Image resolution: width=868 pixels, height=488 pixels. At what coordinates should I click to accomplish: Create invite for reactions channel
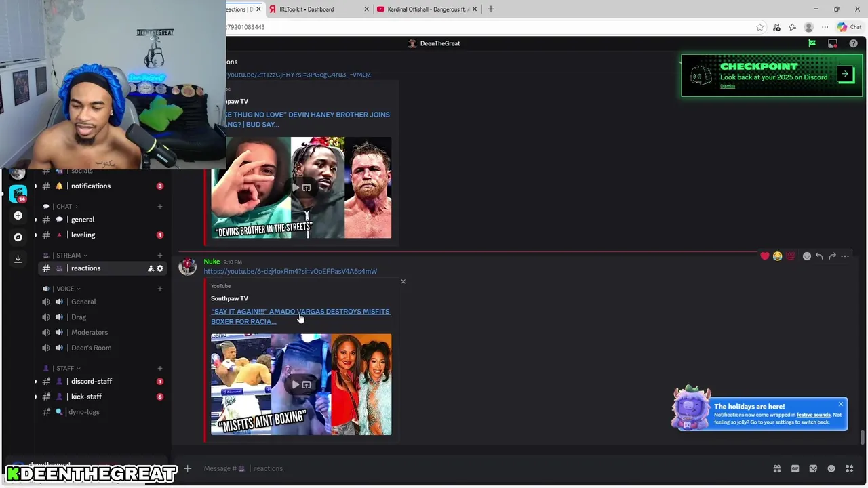click(x=151, y=268)
